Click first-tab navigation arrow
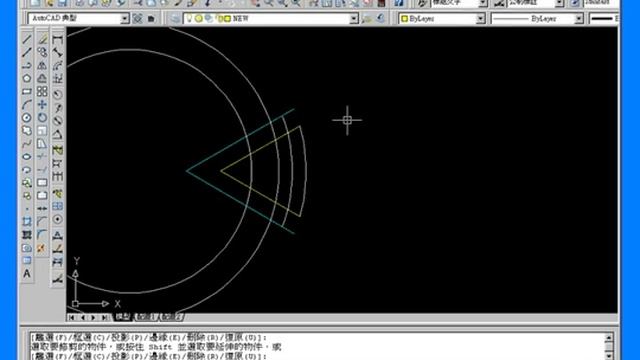640x360 pixels. (x=72, y=317)
